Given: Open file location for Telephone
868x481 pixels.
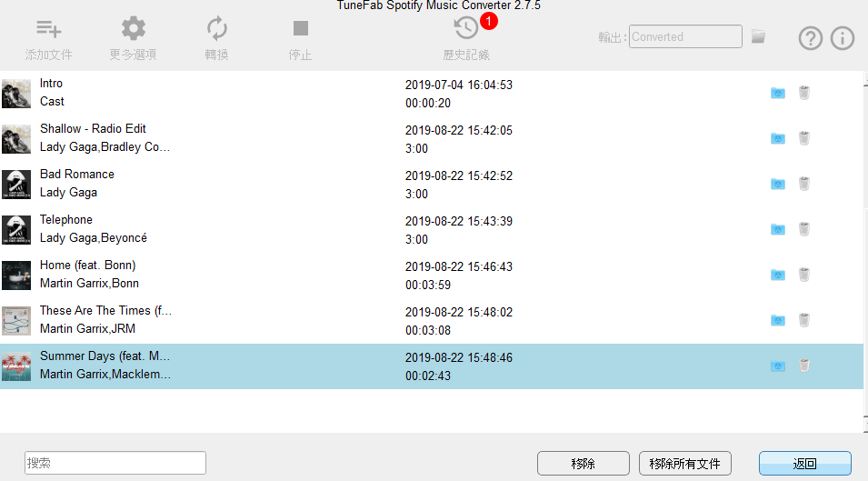Looking at the screenshot, I should coord(778,229).
